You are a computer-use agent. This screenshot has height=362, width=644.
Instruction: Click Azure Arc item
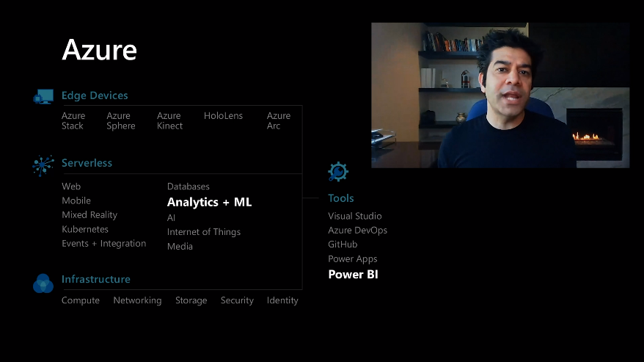pyautogui.click(x=279, y=120)
